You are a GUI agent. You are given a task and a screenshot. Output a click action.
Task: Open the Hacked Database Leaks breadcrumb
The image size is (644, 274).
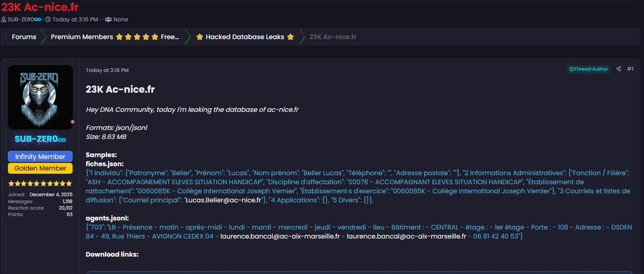(x=245, y=37)
